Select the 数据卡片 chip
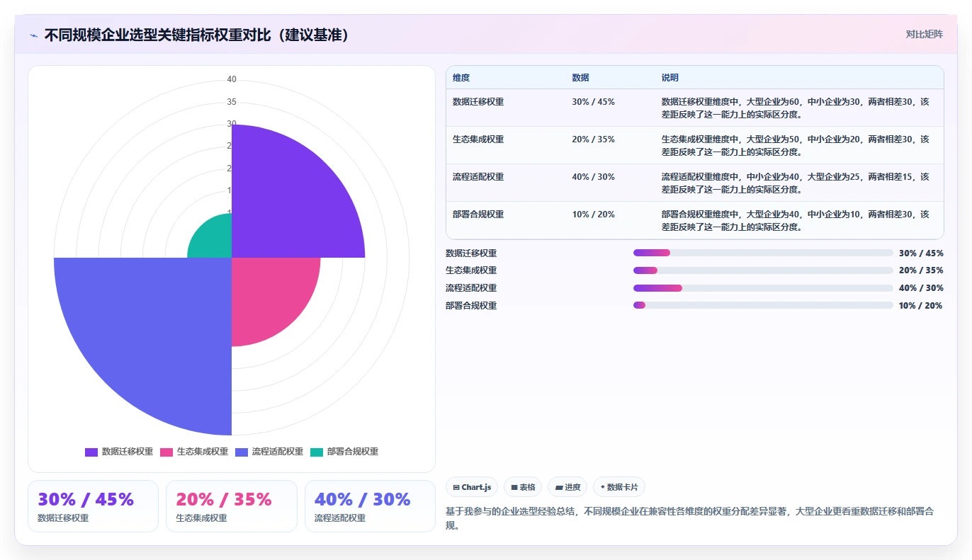The height and width of the screenshot is (560, 972). tap(619, 487)
